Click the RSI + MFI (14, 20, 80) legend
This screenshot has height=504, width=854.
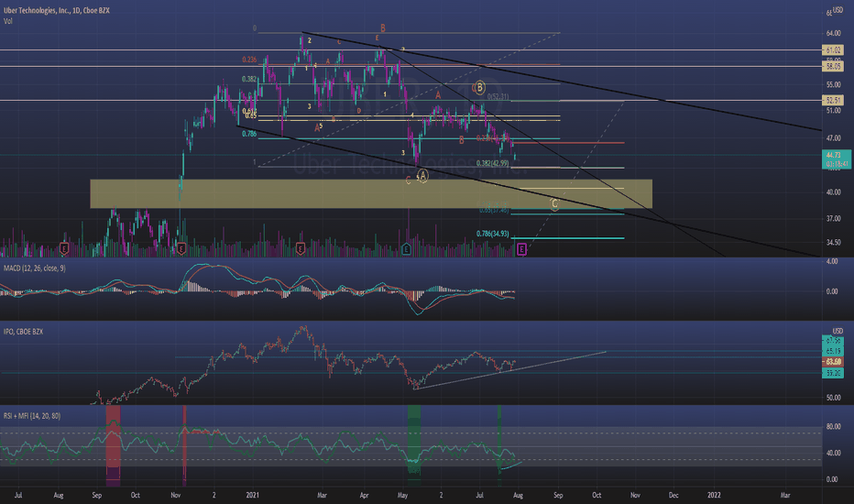pos(32,416)
